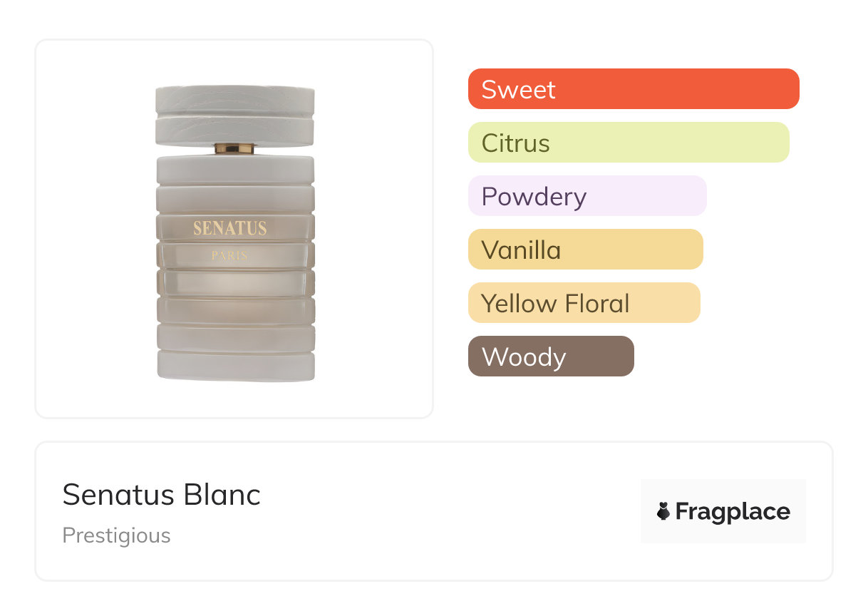Click the gold SENATUS lettering on the bottle

click(229, 228)
